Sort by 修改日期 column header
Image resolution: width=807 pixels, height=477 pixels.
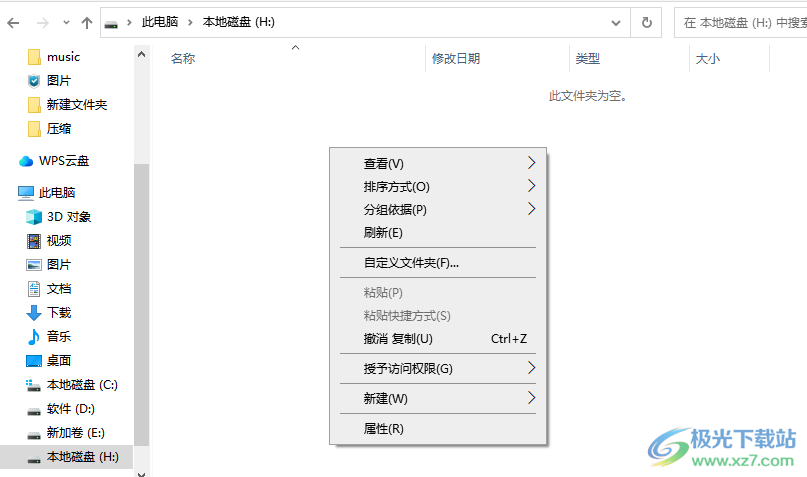coord(456,59)
